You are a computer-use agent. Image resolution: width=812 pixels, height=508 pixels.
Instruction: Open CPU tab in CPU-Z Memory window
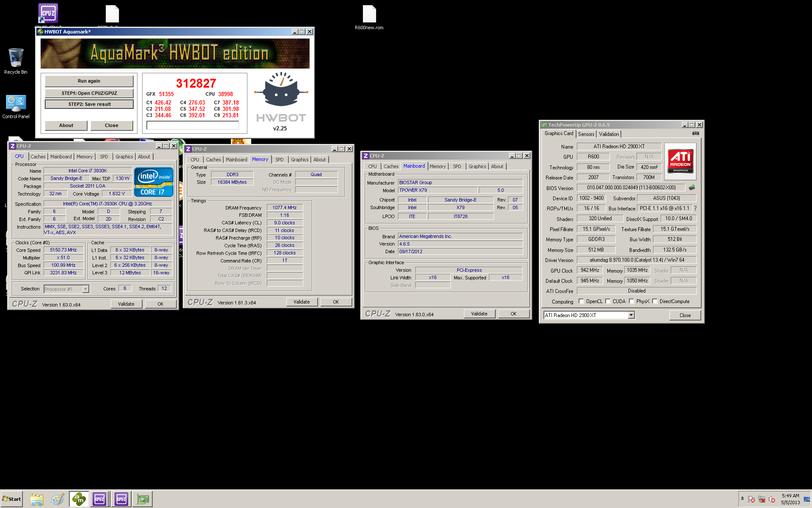195,160
